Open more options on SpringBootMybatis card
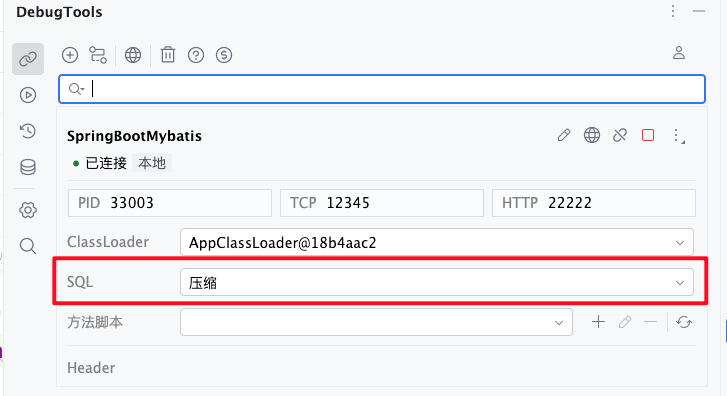Image resolution: width=727 pixels, height=396 pixels. pos(678,136)
